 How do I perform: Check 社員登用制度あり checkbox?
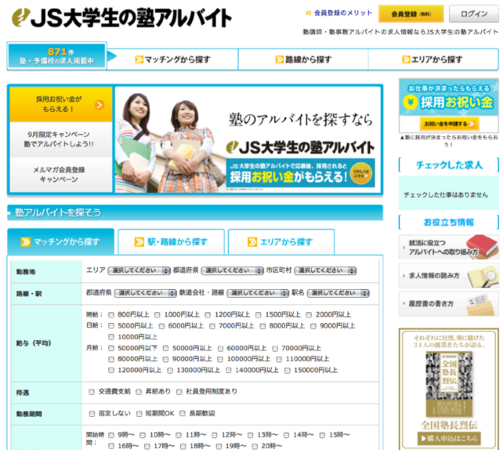click(x=179, y=392)
